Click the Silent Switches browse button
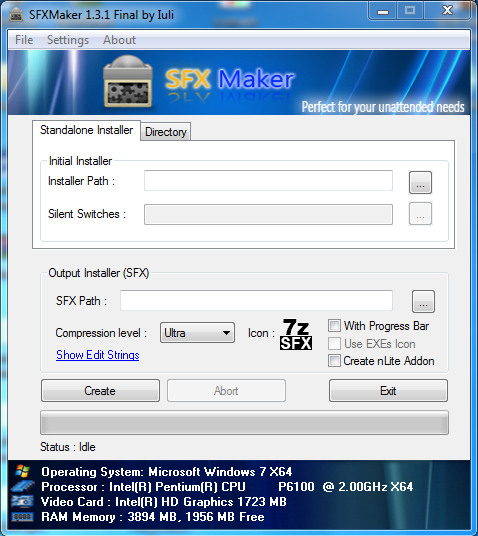This screenshot has height=536, width=478. [420, 214]
